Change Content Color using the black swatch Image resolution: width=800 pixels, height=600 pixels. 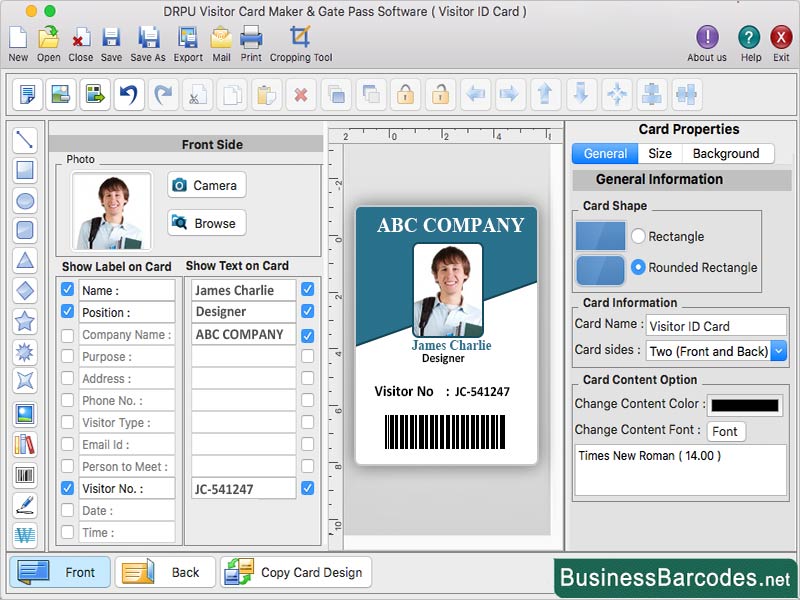pos(744,405)
